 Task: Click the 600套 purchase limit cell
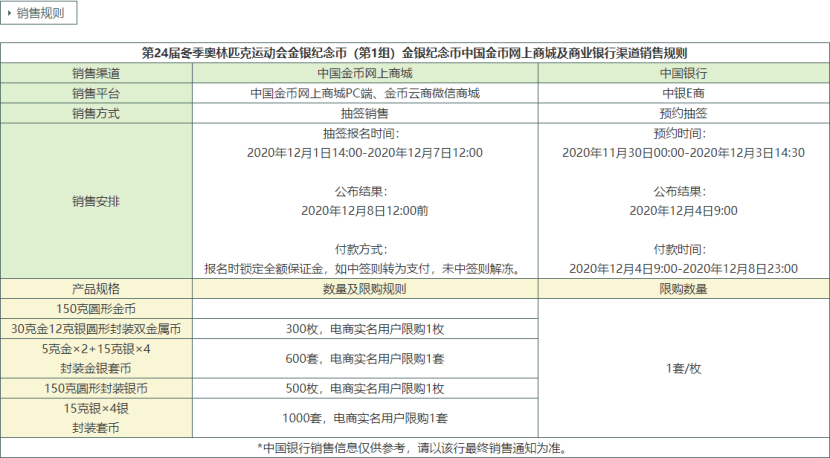tap(365, 358)
